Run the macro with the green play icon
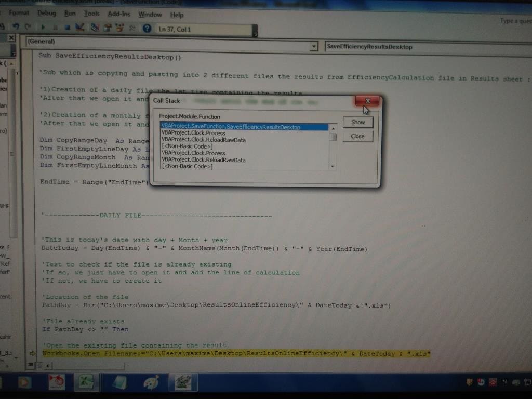The image size is (532, 399). click(43, 27)
